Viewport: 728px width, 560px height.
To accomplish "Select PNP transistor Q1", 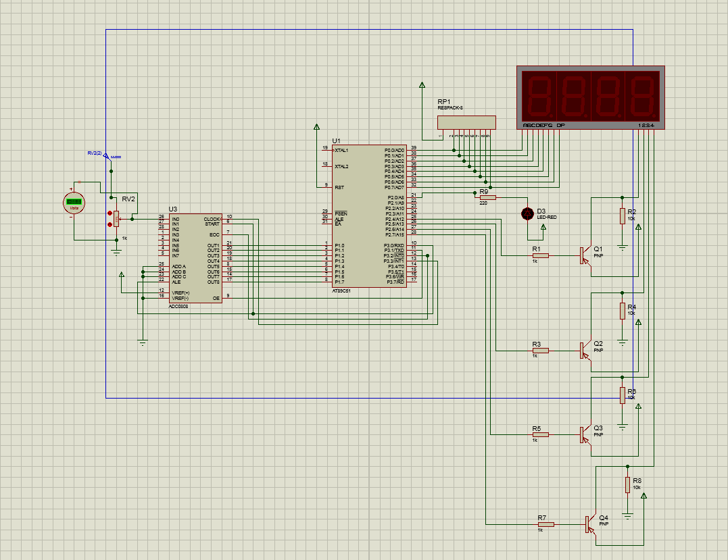I will pyautogui.click(x=585, y=256).
